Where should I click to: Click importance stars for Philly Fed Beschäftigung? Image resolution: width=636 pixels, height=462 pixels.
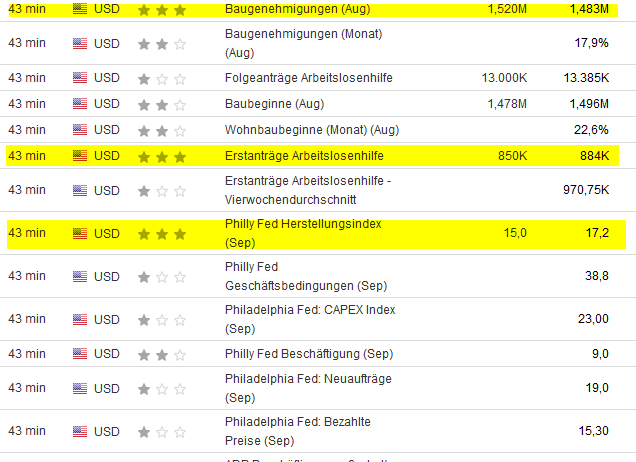pyautogui.click(x=161, y=354)
